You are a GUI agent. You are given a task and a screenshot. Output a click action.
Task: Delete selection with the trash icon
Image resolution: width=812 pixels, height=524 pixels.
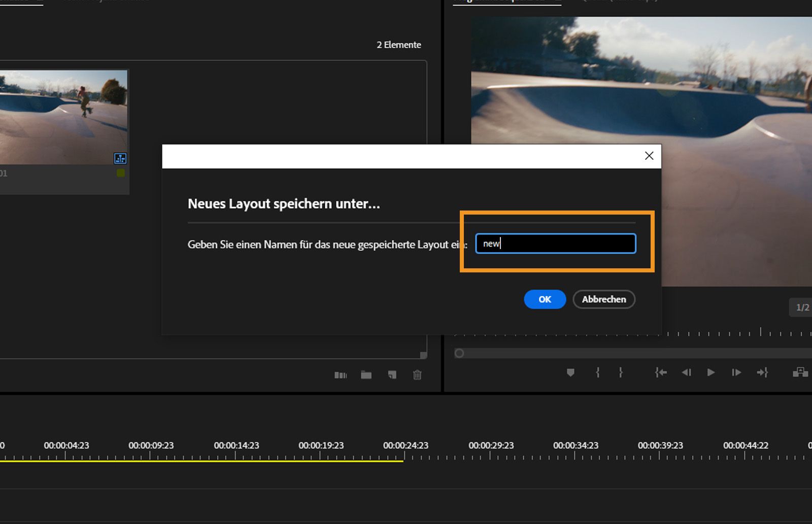(417, 375)
